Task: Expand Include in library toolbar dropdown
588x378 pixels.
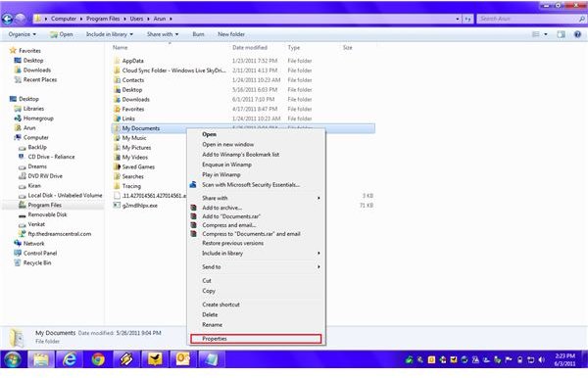Action: tap(110, 34)
